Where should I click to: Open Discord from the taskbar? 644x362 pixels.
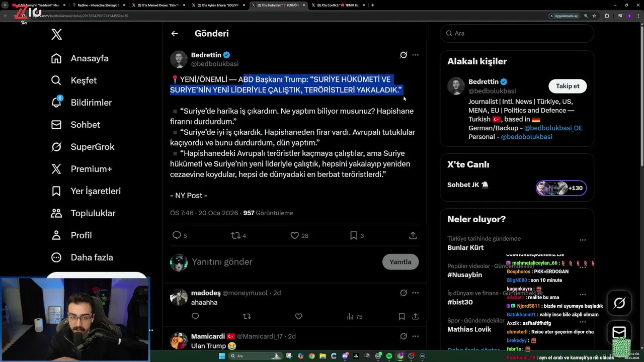[345, 356]
